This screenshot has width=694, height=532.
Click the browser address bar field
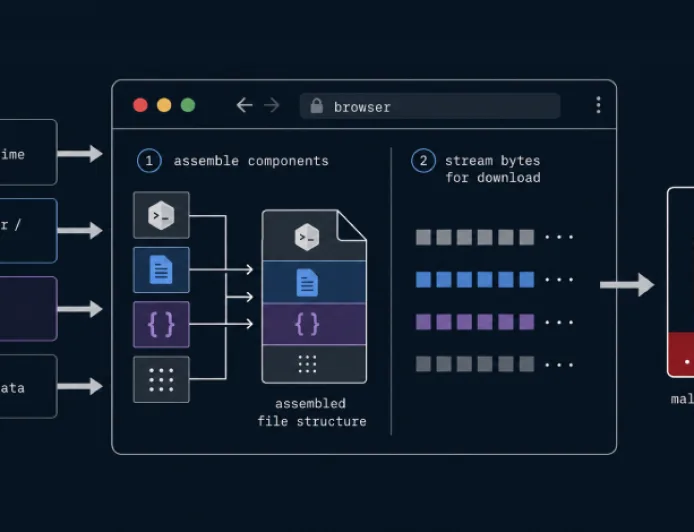point(430,106)
